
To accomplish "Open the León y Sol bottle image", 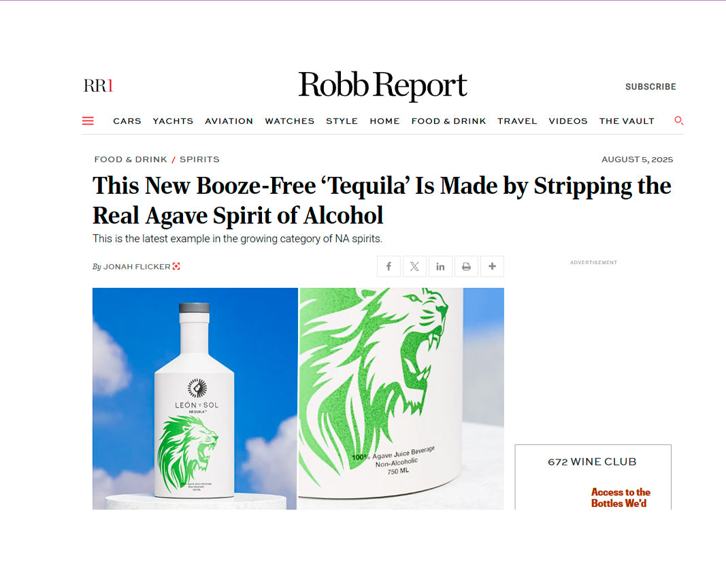I will point(298,399).
